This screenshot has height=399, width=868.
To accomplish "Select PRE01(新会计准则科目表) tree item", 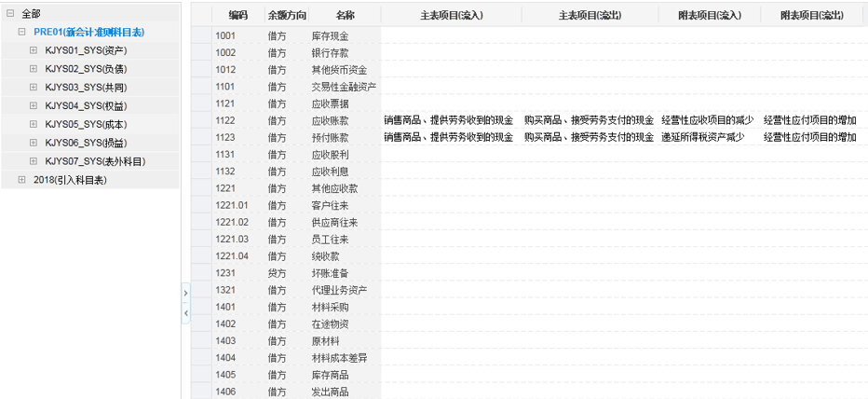I will (x=89, y=32).
